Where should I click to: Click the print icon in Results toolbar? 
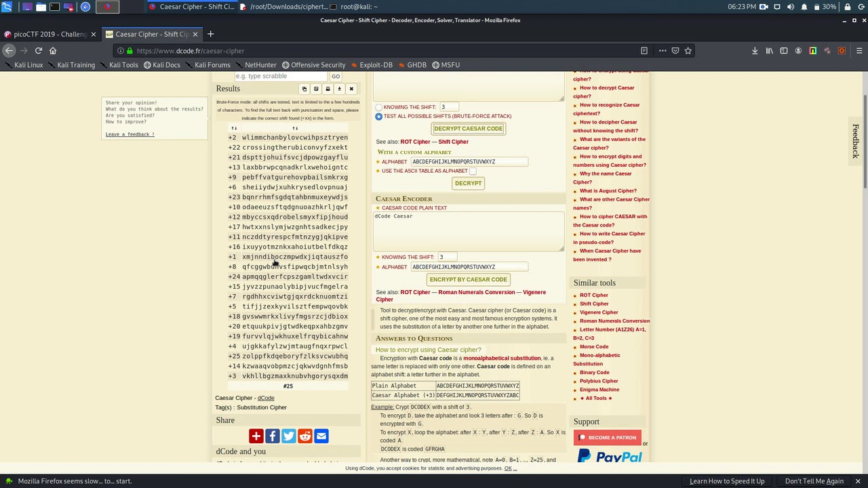coord(328,89)
